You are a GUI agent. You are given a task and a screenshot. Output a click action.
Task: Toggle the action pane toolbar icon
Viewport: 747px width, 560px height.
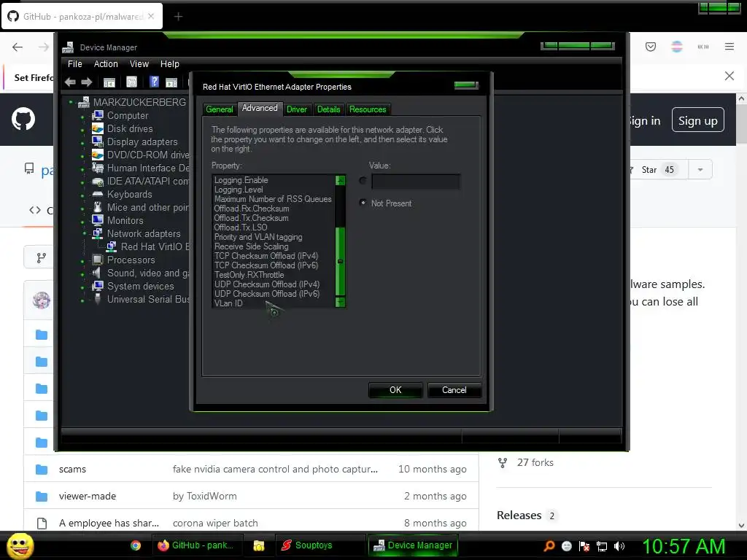[171, 82]
